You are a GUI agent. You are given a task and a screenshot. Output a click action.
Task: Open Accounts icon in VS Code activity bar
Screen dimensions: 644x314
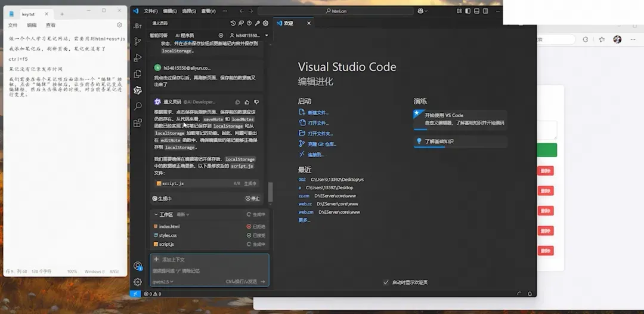pyautogui.click(x=138, y=266)
